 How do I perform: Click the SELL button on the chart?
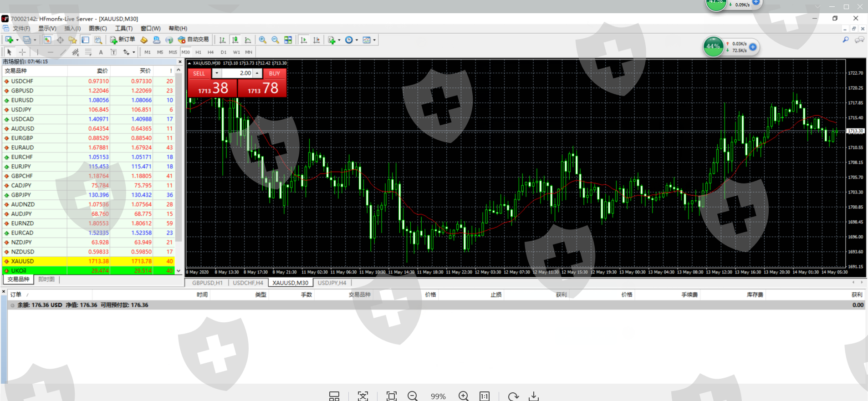[199, 73]
